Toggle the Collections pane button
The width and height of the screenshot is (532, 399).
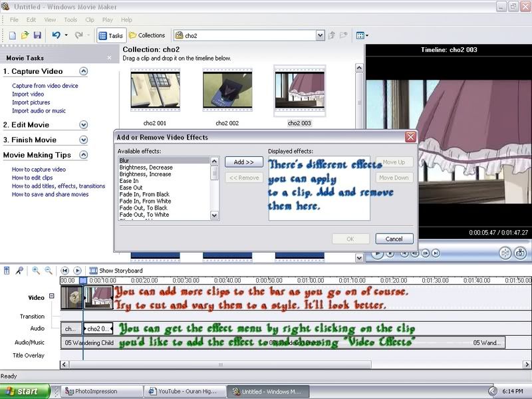click(x=147, y=35)
